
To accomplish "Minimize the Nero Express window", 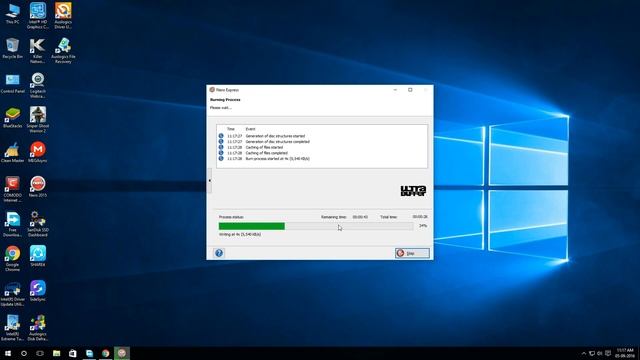I will 395,90.
